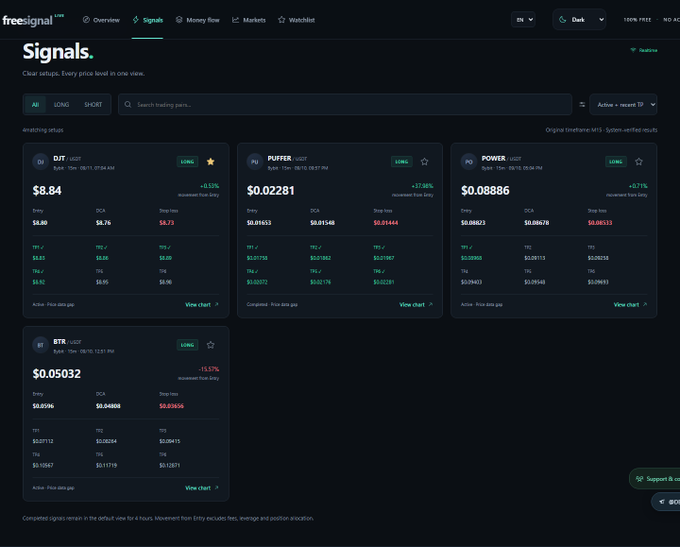Click the 4 matching setups label
This screenshot has width=680, height=547.
point(43,130)
